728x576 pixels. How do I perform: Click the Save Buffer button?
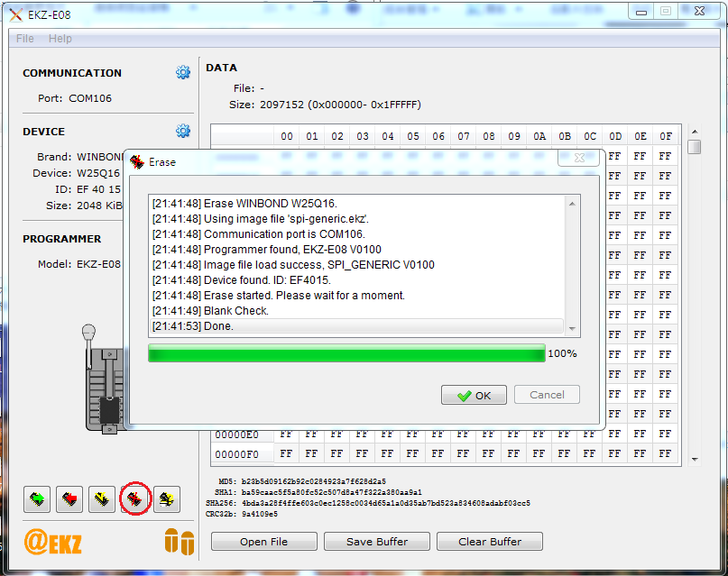click(377, 542)
